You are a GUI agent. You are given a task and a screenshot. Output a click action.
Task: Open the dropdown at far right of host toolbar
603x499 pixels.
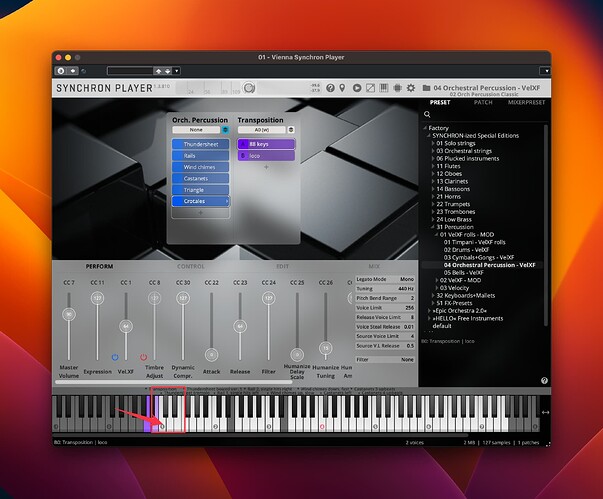pyautogui.click(x=546, y=71)
